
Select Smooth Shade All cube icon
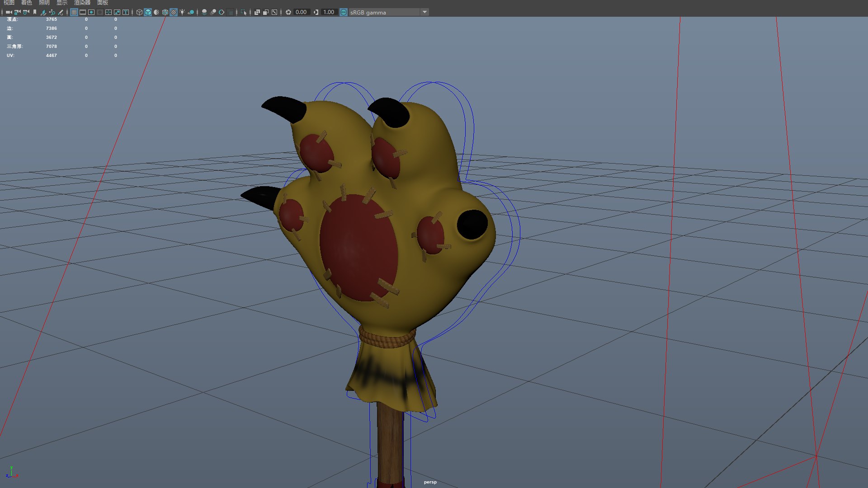click(x=148, y=12)
